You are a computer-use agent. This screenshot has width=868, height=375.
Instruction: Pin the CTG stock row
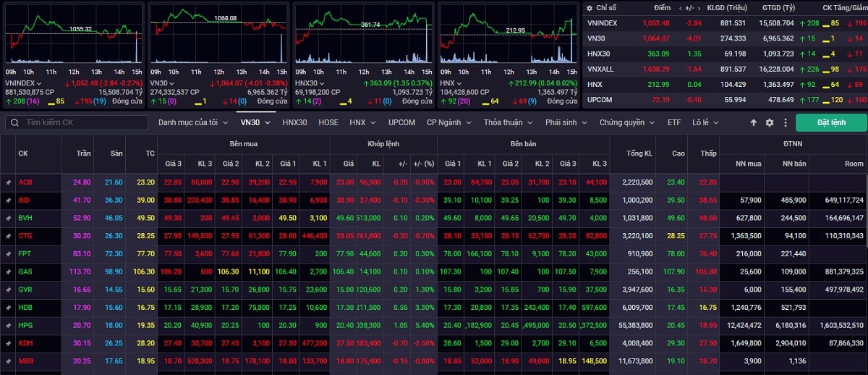(8, 235)
